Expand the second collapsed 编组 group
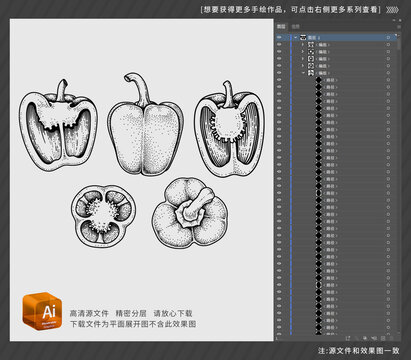The height and width of the screenshot is (360, 411). 303,52
